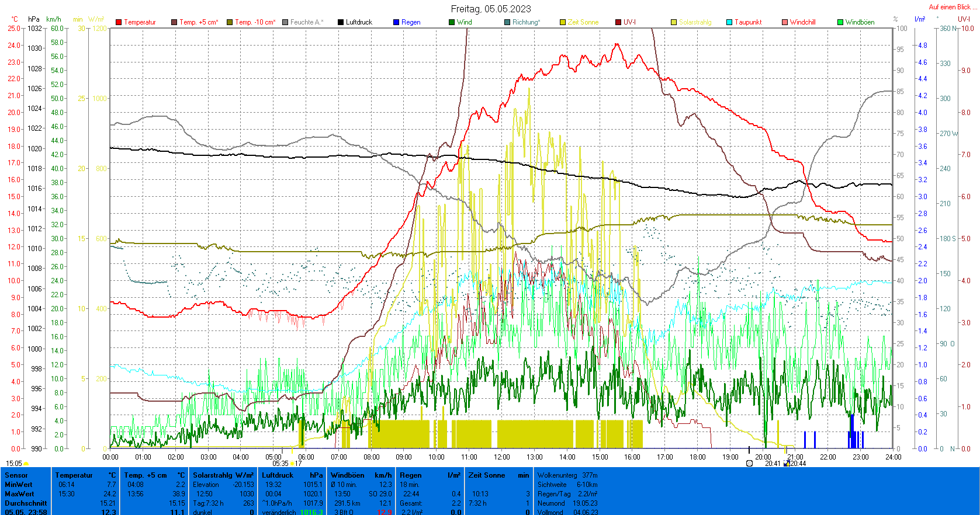The image size is (980, 515).
Task: Click the moonrise icon beside 20:44
Action: [787, 464]
